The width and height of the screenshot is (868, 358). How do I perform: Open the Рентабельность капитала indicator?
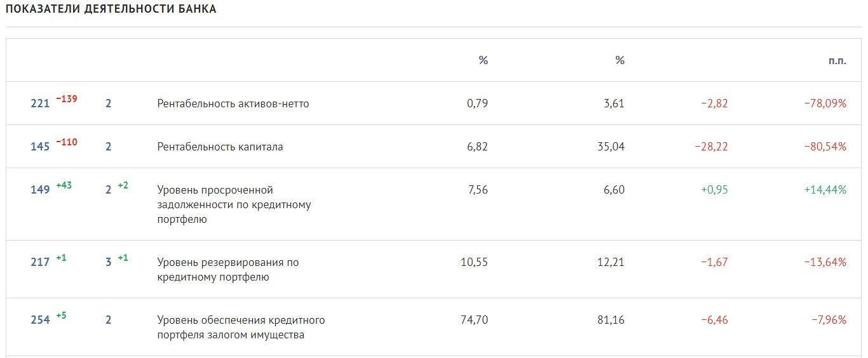point(220,147)
